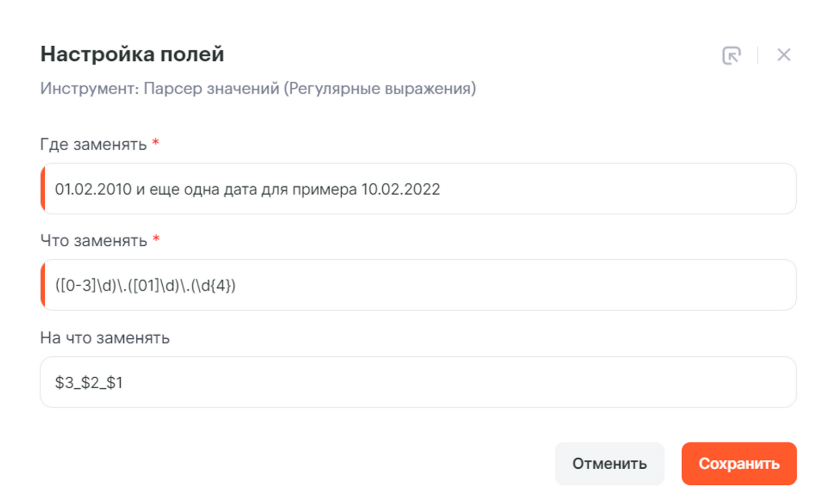832x504 pixels.
Task: Click the red asterisk beside Что заменять
Action: (x=156, y=240)
